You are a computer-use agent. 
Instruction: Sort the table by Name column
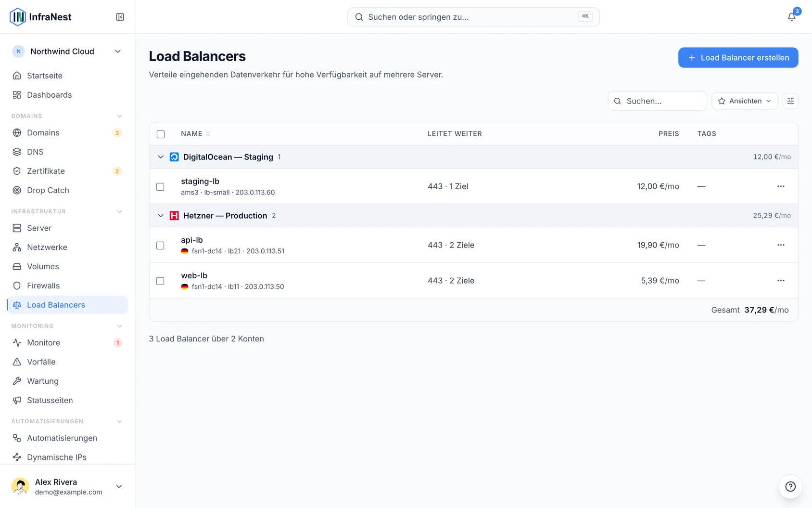pyautogui.click(x=195, y=134)
